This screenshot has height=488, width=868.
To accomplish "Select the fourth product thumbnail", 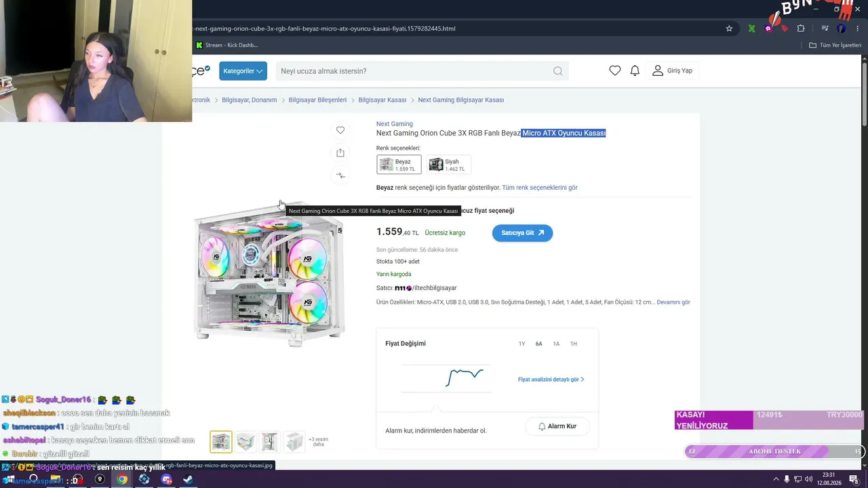I will 294,442.
